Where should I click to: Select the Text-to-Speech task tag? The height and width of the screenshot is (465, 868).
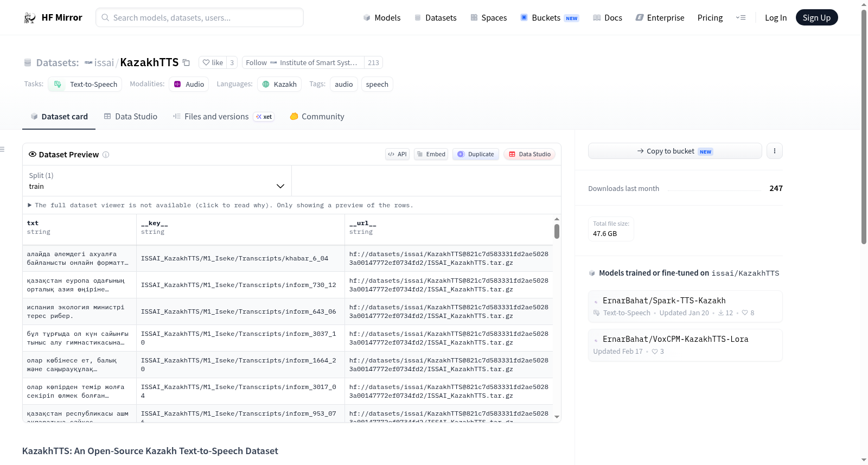[85, 84]
